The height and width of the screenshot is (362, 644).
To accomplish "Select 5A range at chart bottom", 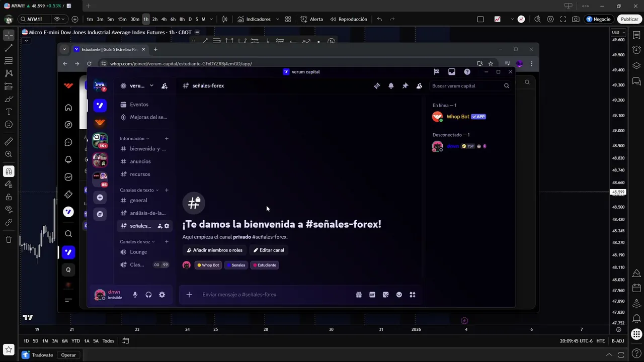I will tap(96, 341).
